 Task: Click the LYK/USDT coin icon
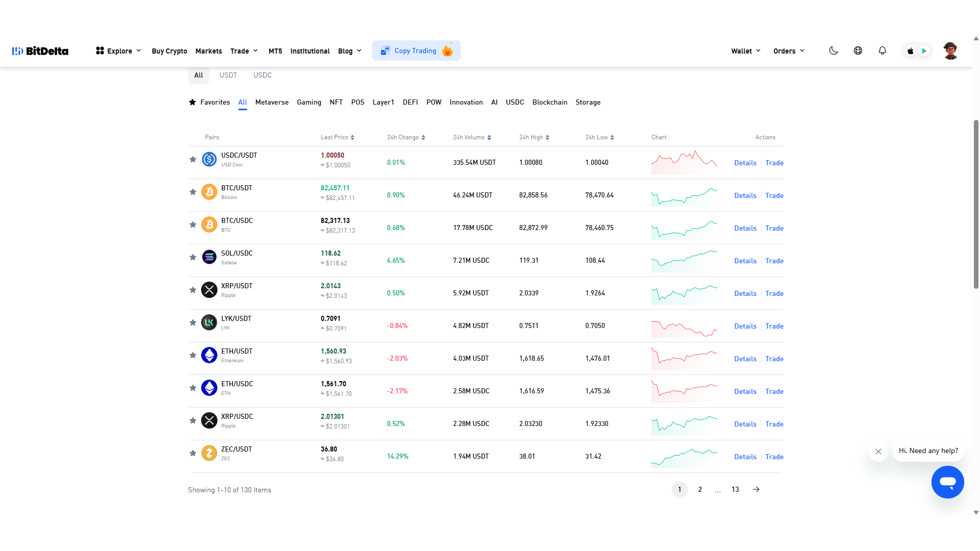[209, 322]
